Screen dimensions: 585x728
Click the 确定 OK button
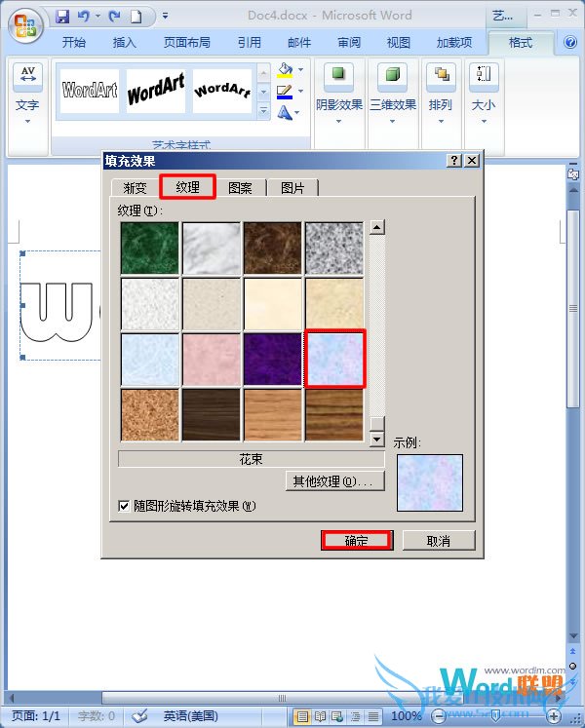[x=357, y=541]
